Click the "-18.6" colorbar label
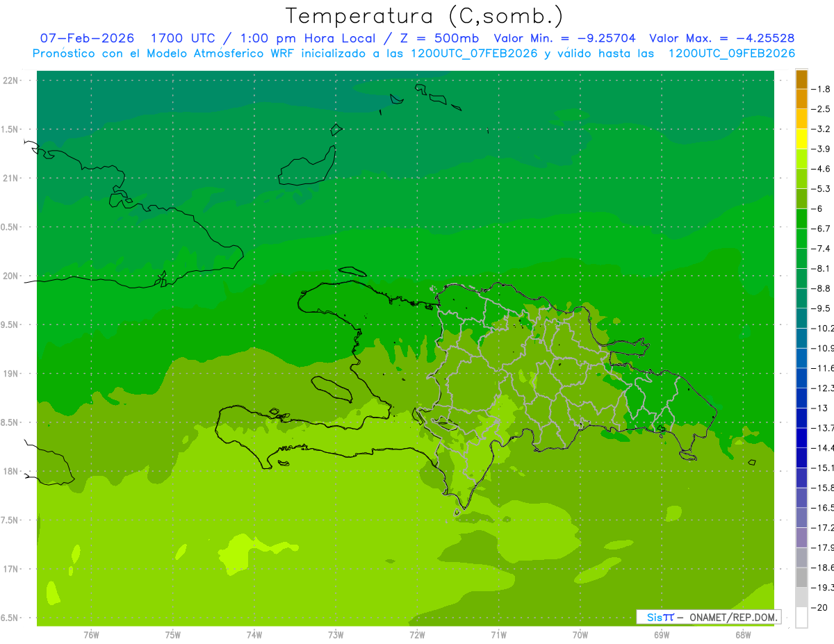 coord(823,568)
